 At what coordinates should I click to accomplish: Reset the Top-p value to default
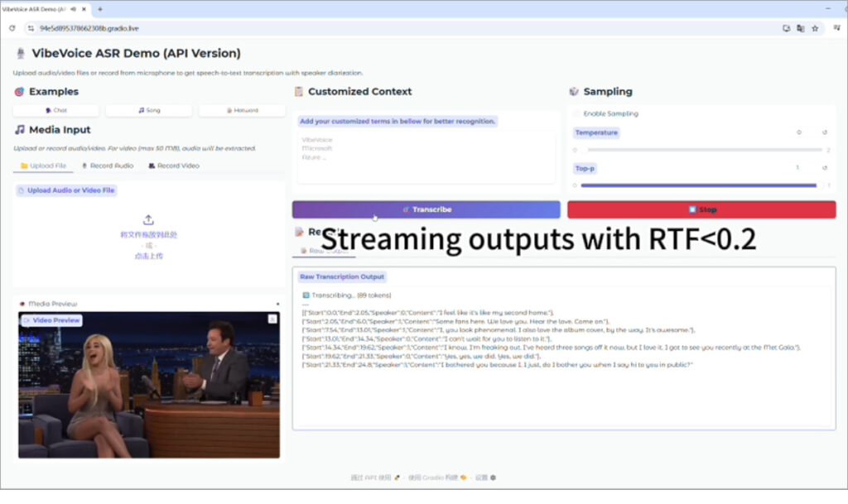click(824, 168)
